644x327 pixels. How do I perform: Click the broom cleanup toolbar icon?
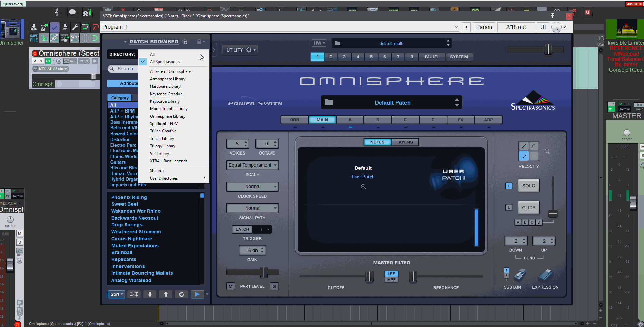[65, 27]
